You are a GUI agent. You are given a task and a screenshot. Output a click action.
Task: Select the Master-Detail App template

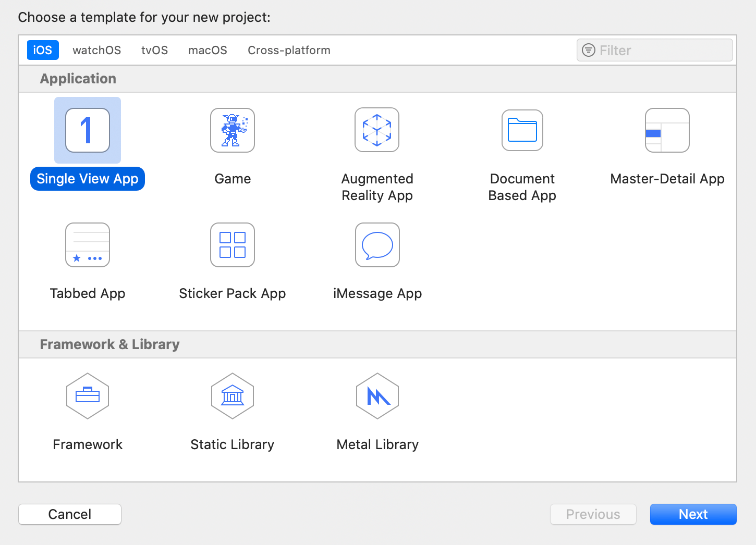coord(667,130)
